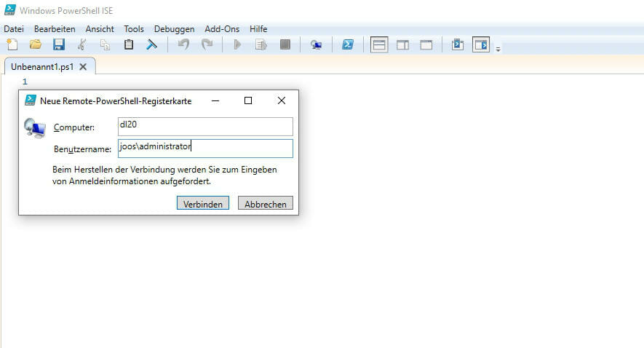Screen dimensions: 644x348
Task: Click the 'Benutzername:' label
Action: [82, 149]
